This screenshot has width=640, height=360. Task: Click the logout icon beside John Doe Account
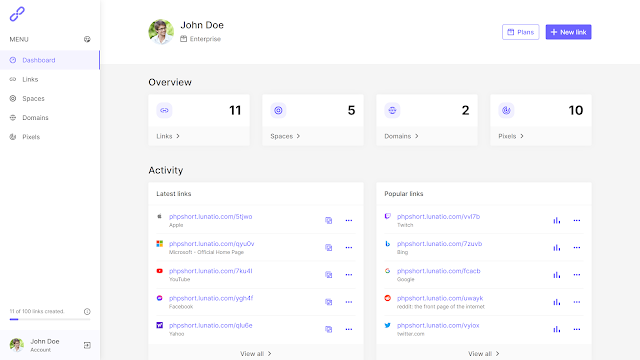87,345
